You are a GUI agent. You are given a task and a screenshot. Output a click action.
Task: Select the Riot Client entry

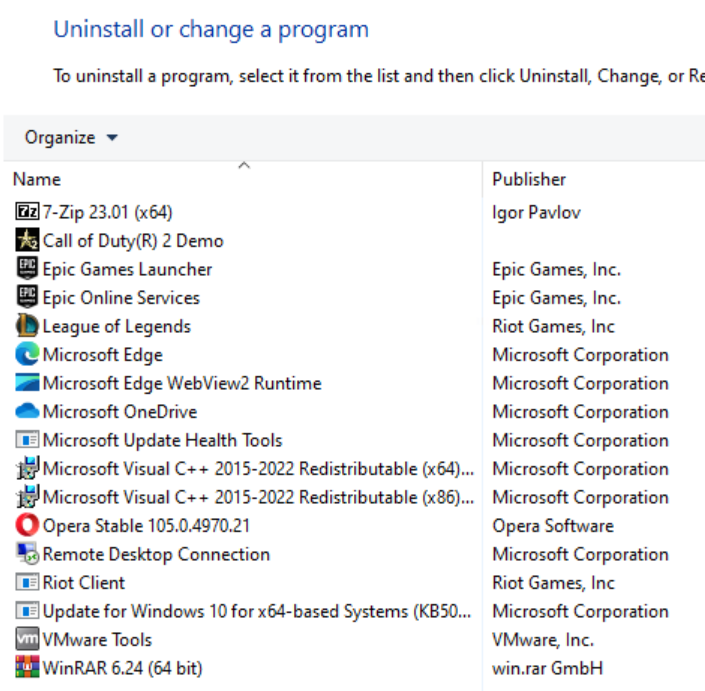pyautogui.click(x=84, y=583)
